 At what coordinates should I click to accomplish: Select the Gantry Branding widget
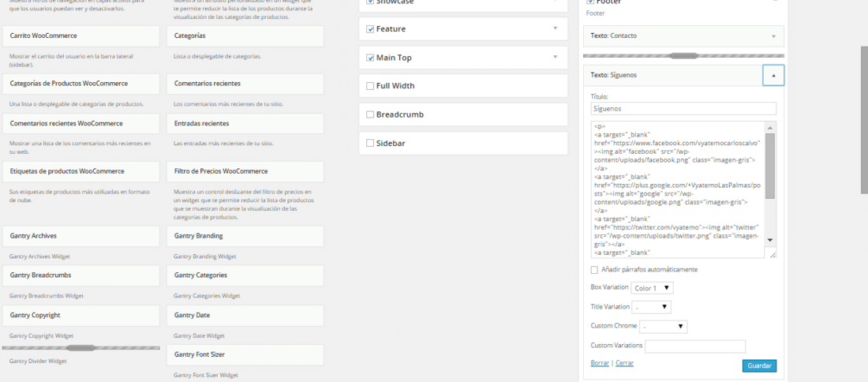245,236
